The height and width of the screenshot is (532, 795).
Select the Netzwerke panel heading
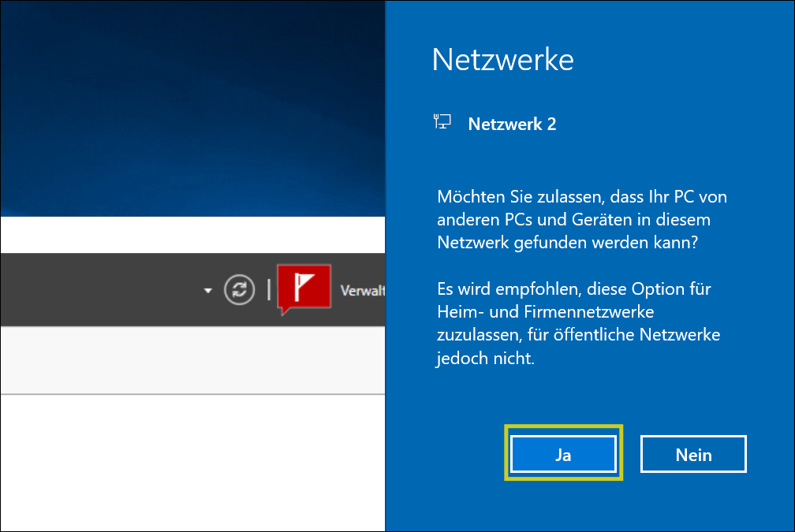coord(502,58)
